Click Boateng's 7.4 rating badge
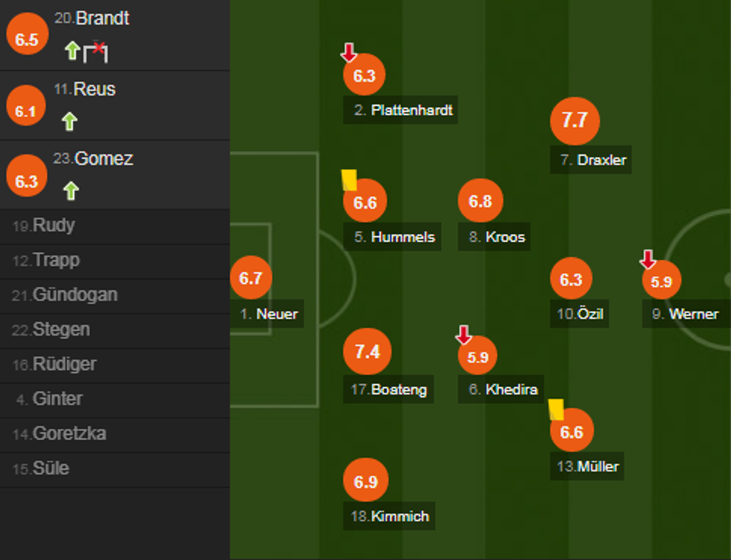Image resolution: width=731 pixels, height=560 pixels. pyautogui.click(x=365, y=352)
